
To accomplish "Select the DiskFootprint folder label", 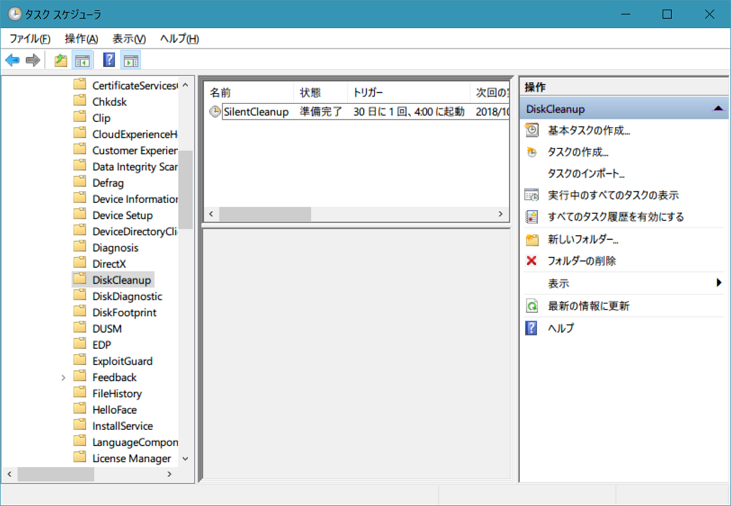I will [124, 312].
